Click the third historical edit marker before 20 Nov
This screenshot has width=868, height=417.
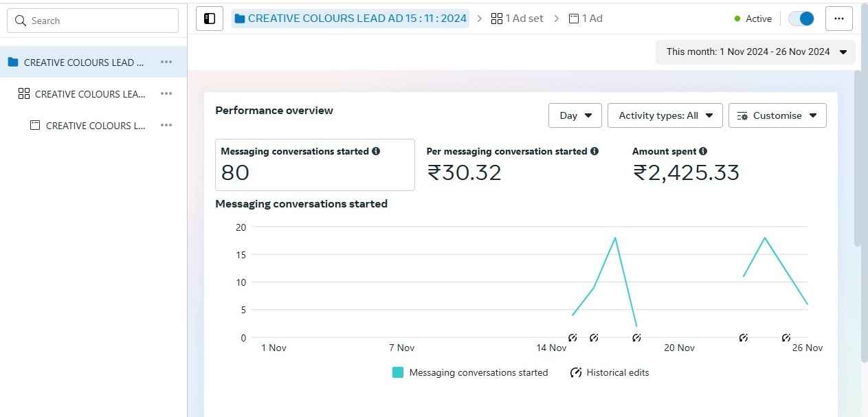[636, 337]
